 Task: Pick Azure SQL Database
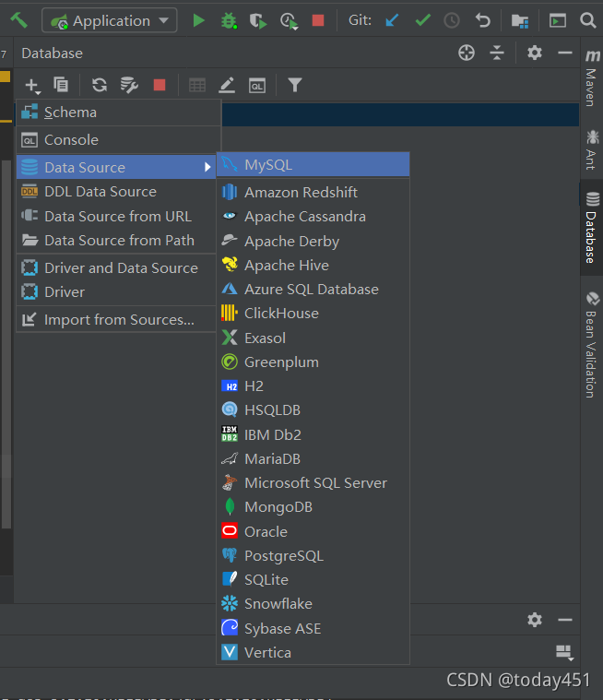(313, 290)
